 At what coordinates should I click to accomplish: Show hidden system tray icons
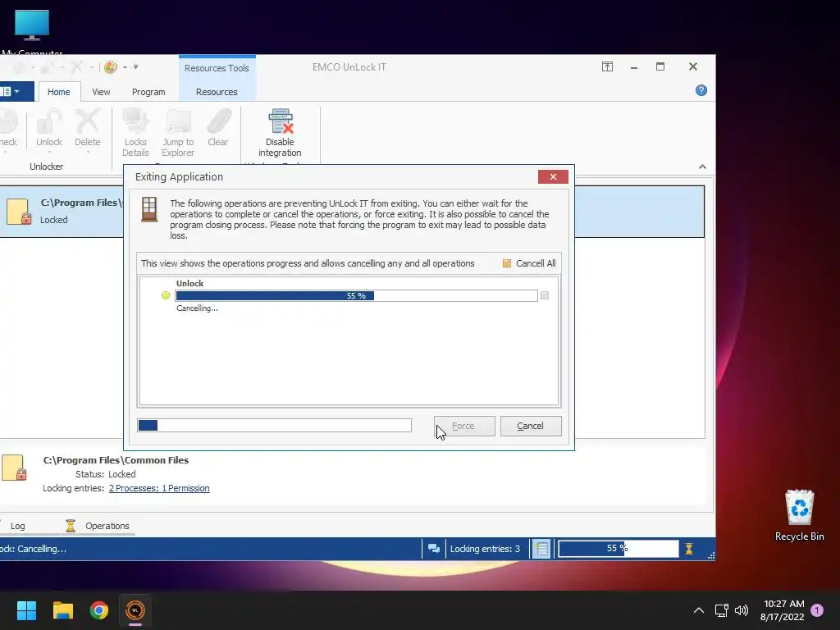click(x=699, y=610)
